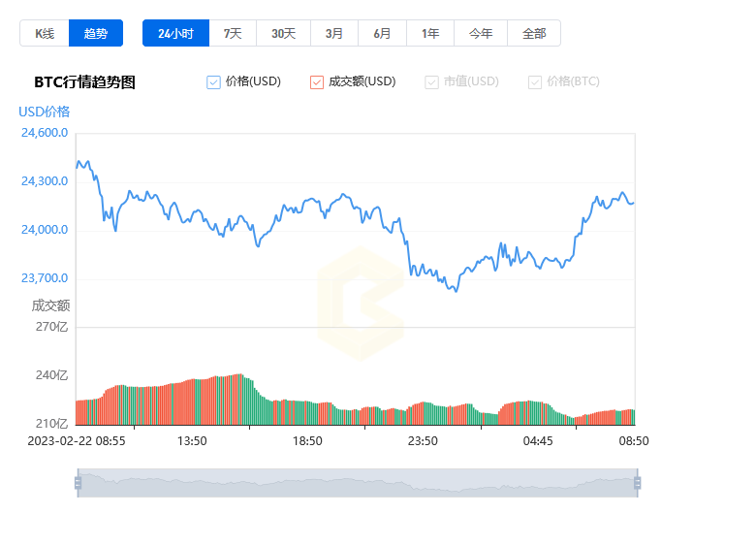Choose the 3月 time range

coord(334,33)
